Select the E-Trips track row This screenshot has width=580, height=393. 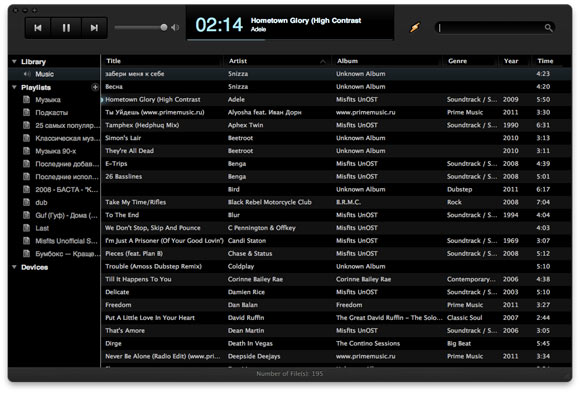coord(336,164)
